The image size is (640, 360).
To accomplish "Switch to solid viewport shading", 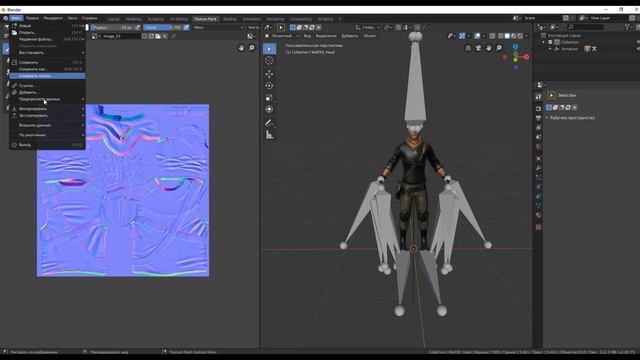I will coord(507,36).
